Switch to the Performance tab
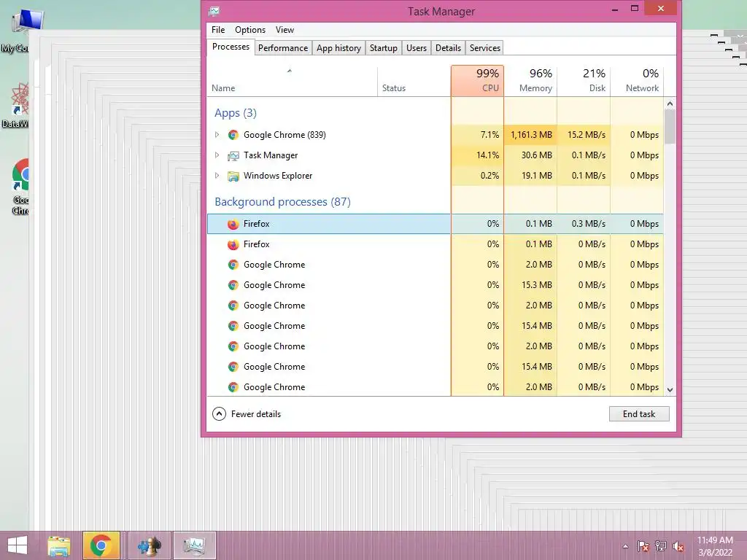 tap(283, 48)
